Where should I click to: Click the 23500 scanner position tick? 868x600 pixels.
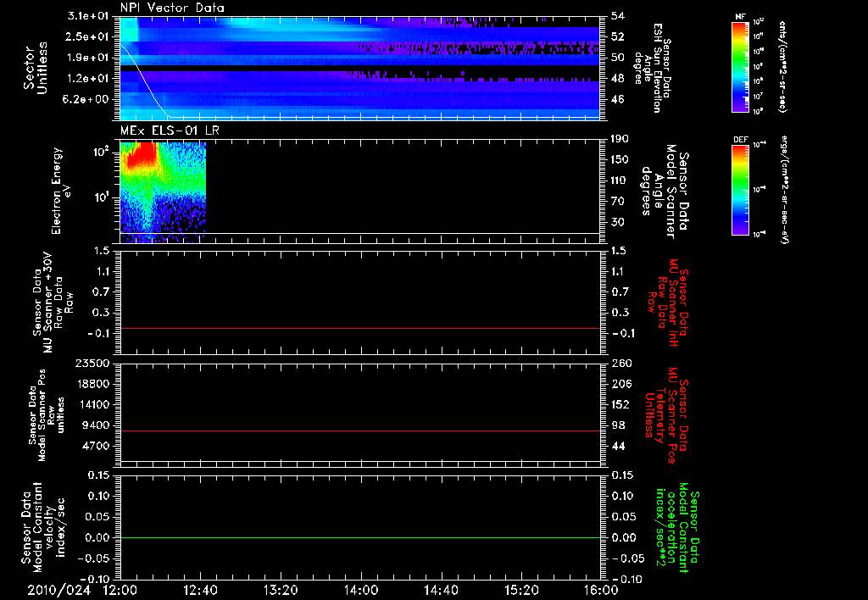coord(92,363)
